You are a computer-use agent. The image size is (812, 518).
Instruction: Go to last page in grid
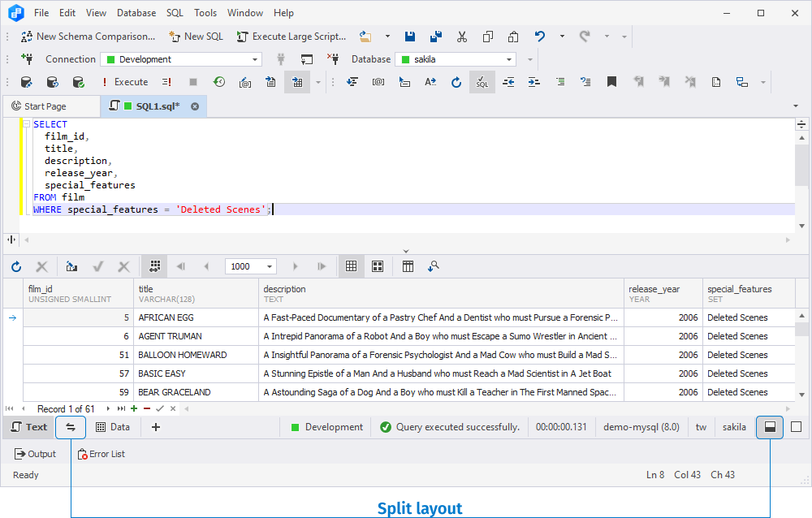[322, 266]
